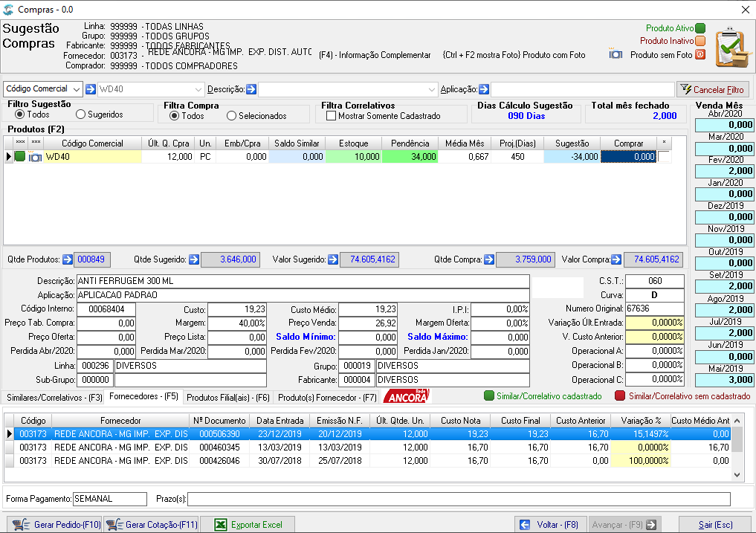Open the Produtos Filial(ais) (F6) tab

[x=228, y=398]
